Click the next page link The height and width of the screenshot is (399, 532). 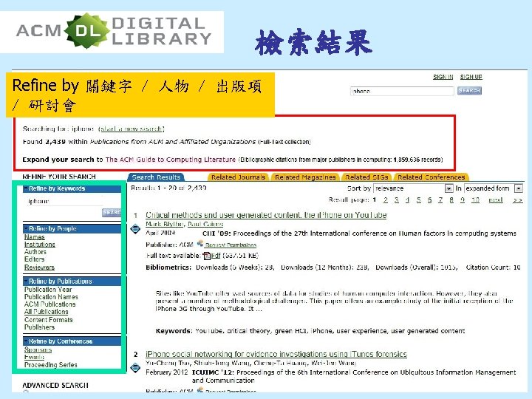(x=496, y=199)
